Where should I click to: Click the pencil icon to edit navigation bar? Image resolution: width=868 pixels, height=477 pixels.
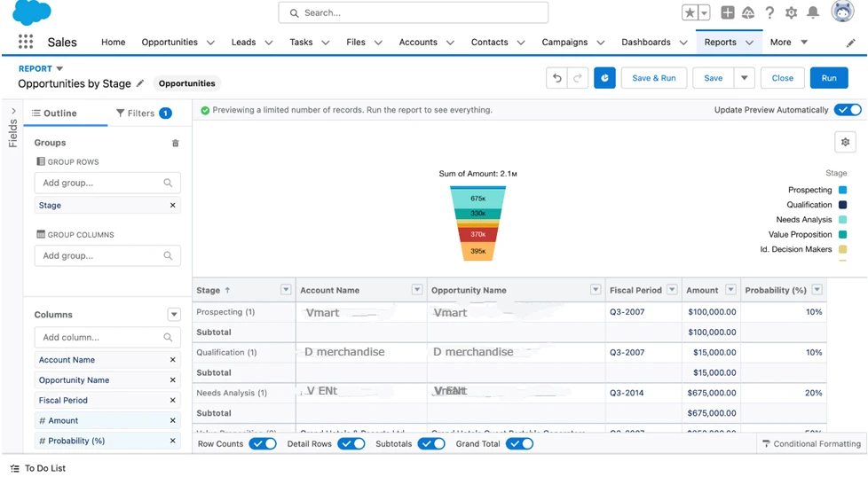tap(851, 43)
